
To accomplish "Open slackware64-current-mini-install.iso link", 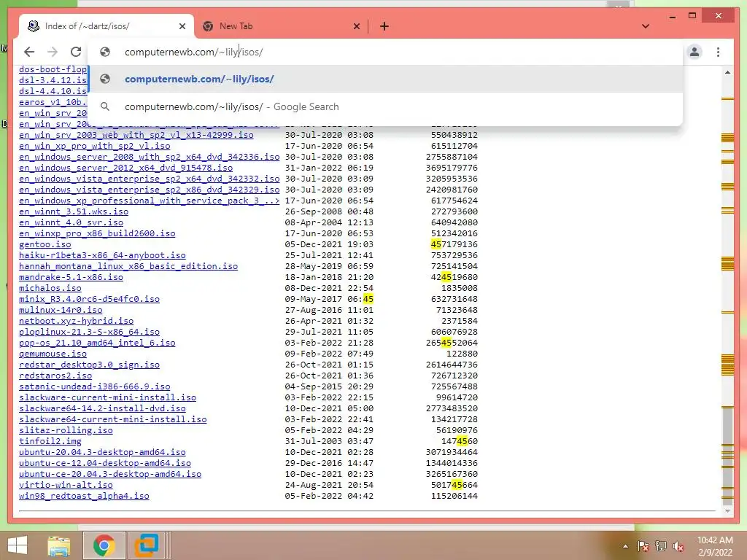I will (x=113, y=419).
